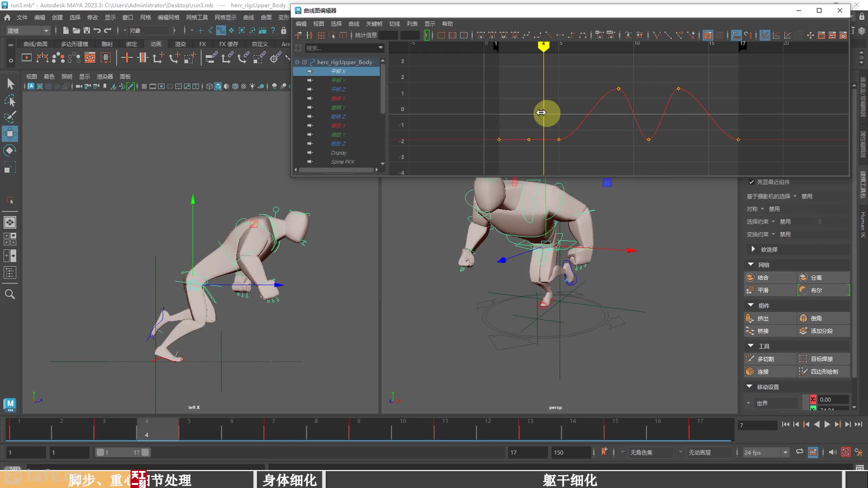Click the 添加分段 button
Viewport: 868px width, 488px height.
824,331
